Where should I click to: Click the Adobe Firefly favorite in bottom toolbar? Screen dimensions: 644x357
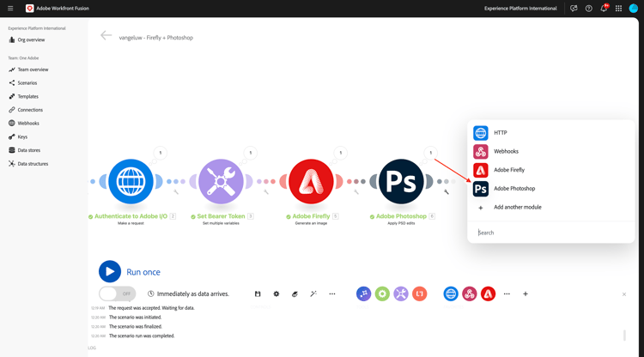click(488, 293)
